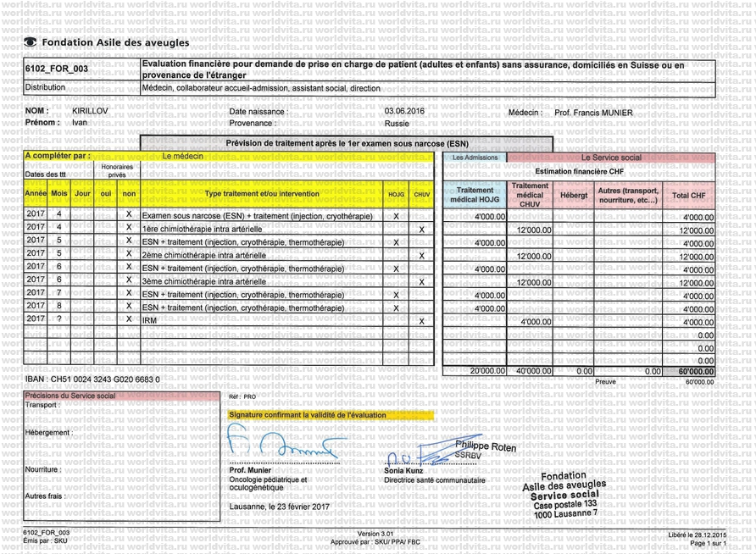756x554 pixels.
Task: Click "Libéré le 28.12.2015" in the footer
Action: [x=697, y=535]
